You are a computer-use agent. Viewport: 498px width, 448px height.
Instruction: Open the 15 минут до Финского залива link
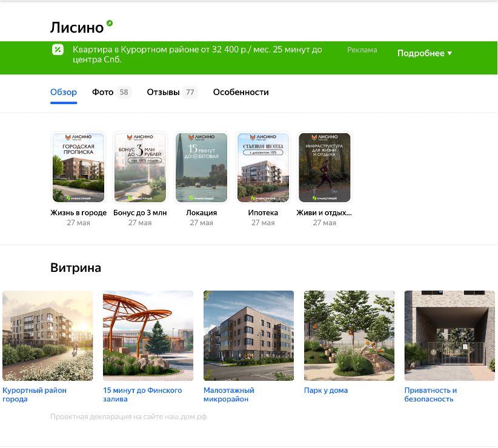point(142,395)
